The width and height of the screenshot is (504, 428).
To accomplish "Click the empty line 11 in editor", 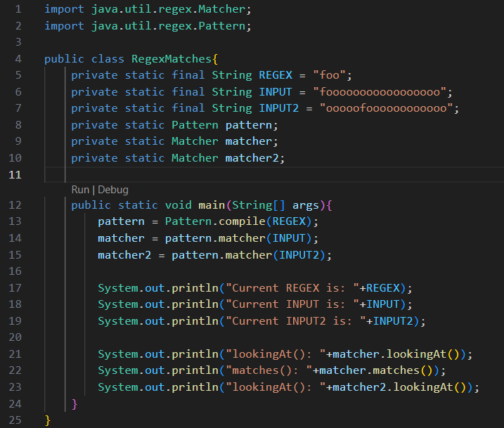I will (x=274, y=175).
